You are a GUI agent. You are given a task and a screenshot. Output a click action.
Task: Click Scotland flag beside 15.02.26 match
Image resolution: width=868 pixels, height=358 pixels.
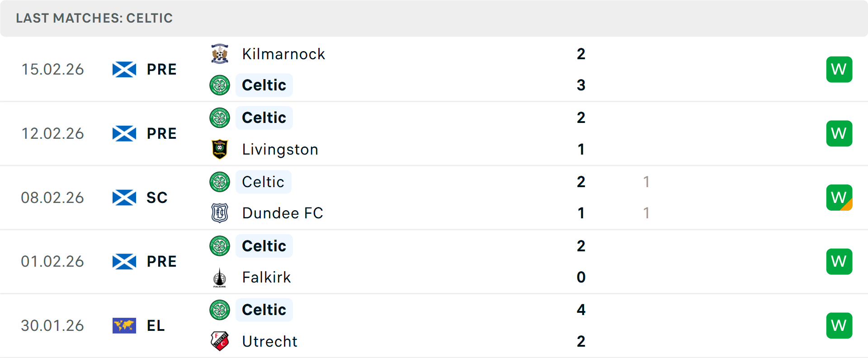[124, 70]
